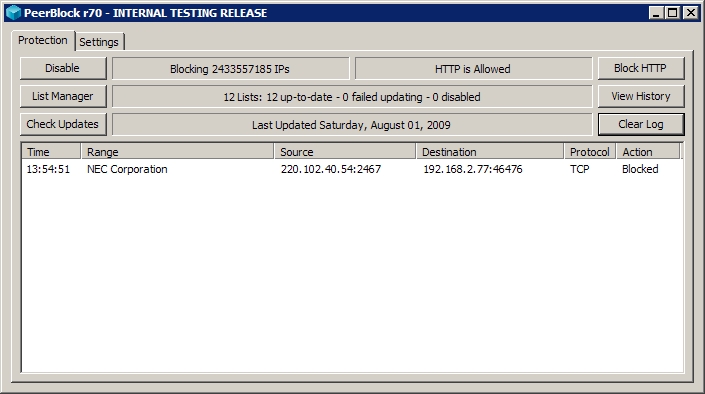The height and width of the screenshot is (394, 705).
Task: Click the Destination column header
Action: pyautogui.click(x=490, y=152)
